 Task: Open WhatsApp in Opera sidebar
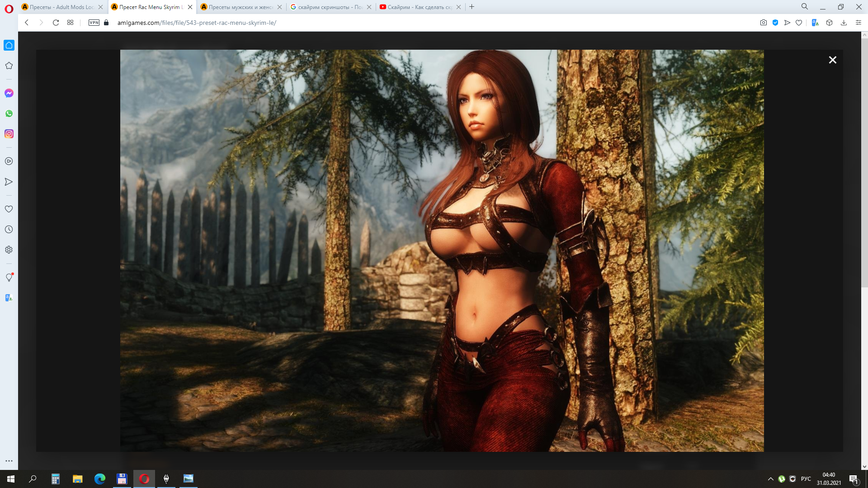tap(9, 113)
